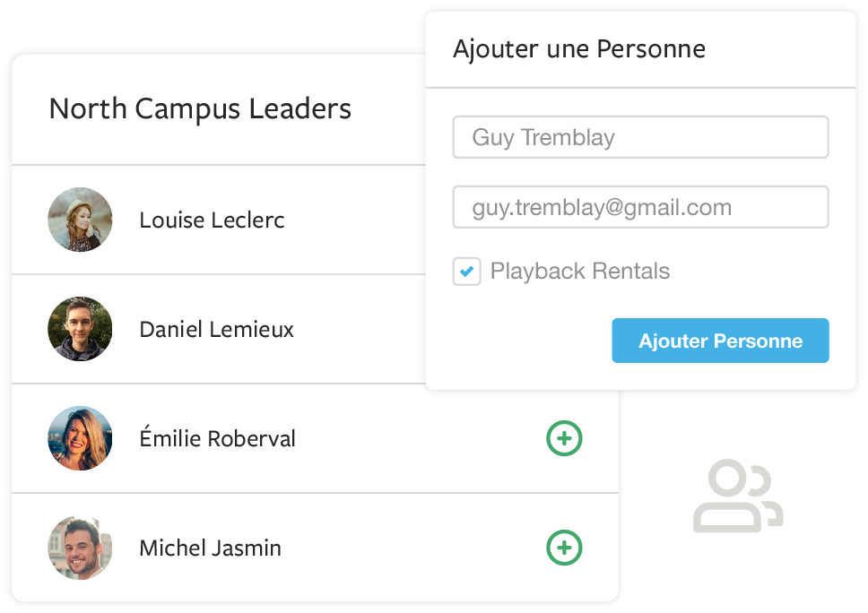This screenshot has height=613, width=868.
Task: Click the North Campus Leaders heading
Action: 200,109
